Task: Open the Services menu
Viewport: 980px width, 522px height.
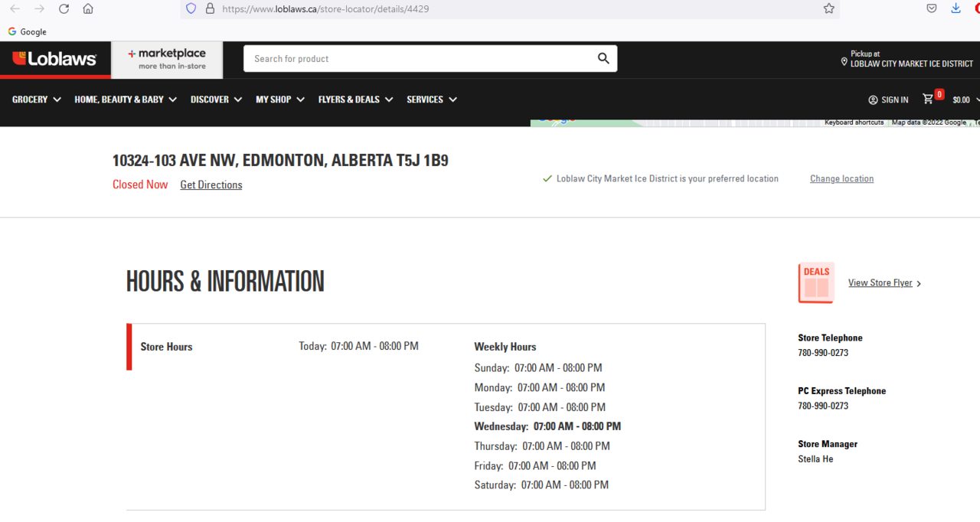Action: click(x=431, y=100)
